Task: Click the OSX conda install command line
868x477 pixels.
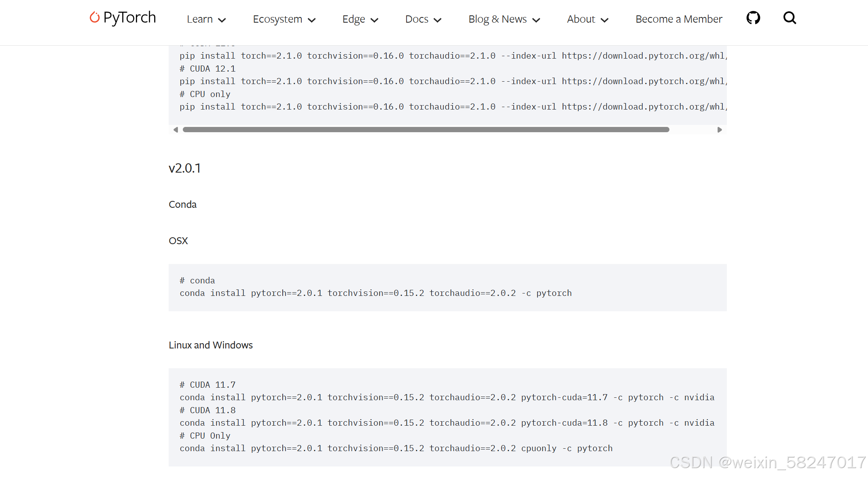Action: 375,293
